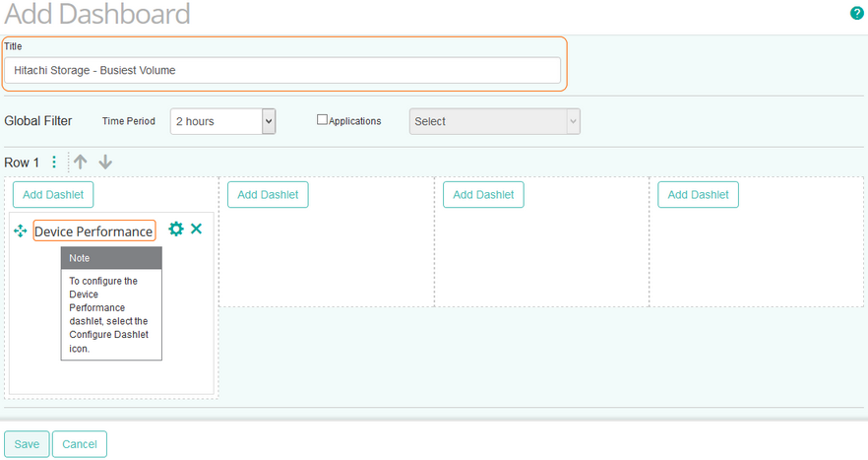The image size is (868, 460).
Task: Open Configure Dashlet gear icon
Action: (176, 229)
